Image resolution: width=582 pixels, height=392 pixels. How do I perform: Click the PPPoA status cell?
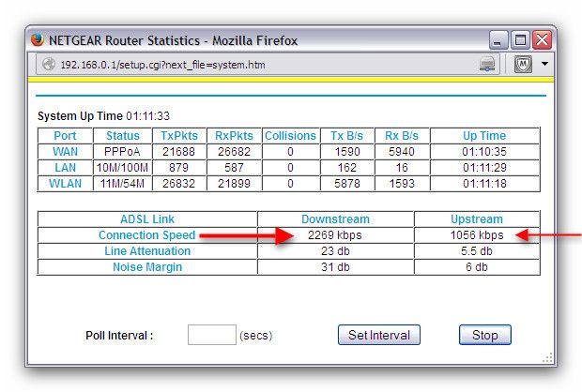coord(122,152)
